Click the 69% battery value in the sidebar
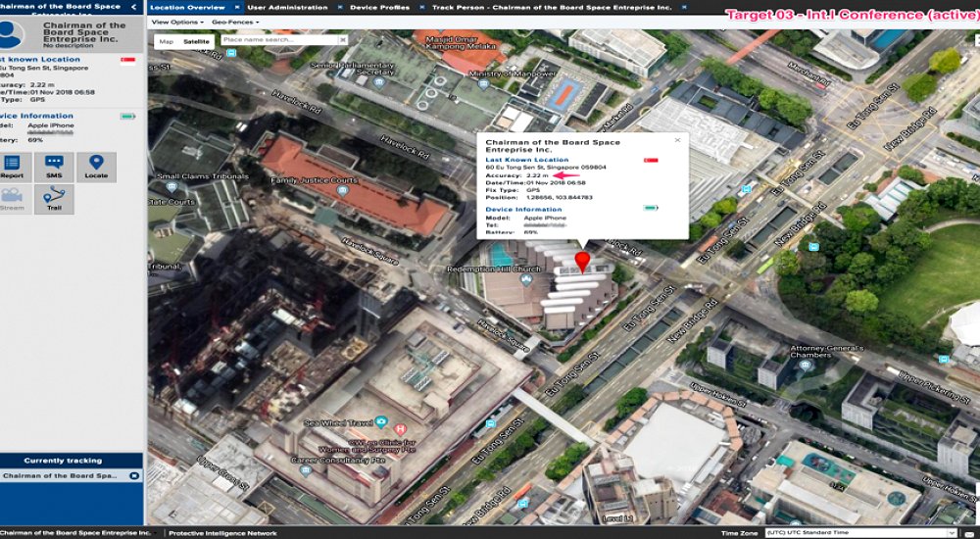 [35, 140]
